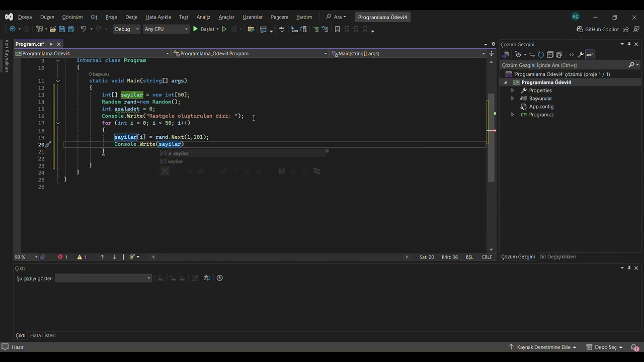Viewport: 644px width, 362px height.
Task: Open the 'Şu çıktıyı göster' dropdown
Action: click(x=103, y=278)
